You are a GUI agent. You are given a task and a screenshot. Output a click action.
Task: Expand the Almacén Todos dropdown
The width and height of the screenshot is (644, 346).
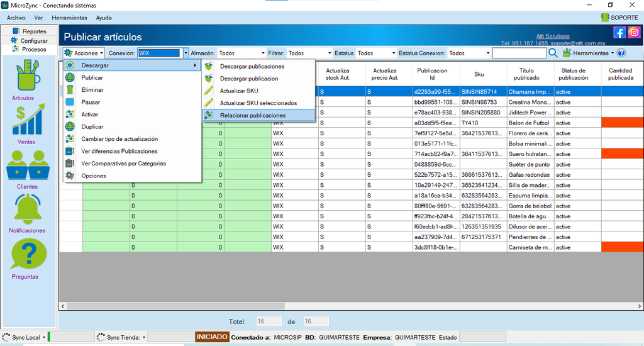coord(263,53)
